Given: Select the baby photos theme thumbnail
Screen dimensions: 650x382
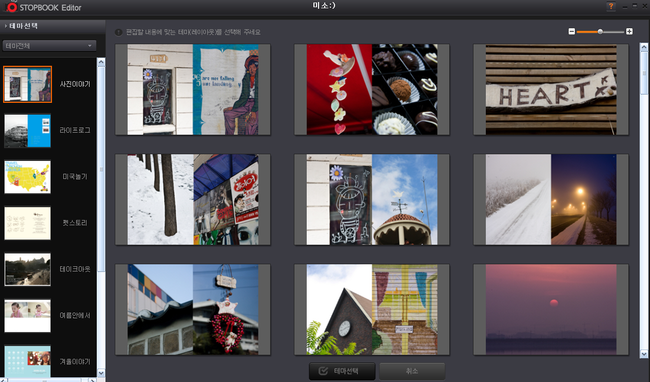Looking at the screenshot, I should point(27,316).
